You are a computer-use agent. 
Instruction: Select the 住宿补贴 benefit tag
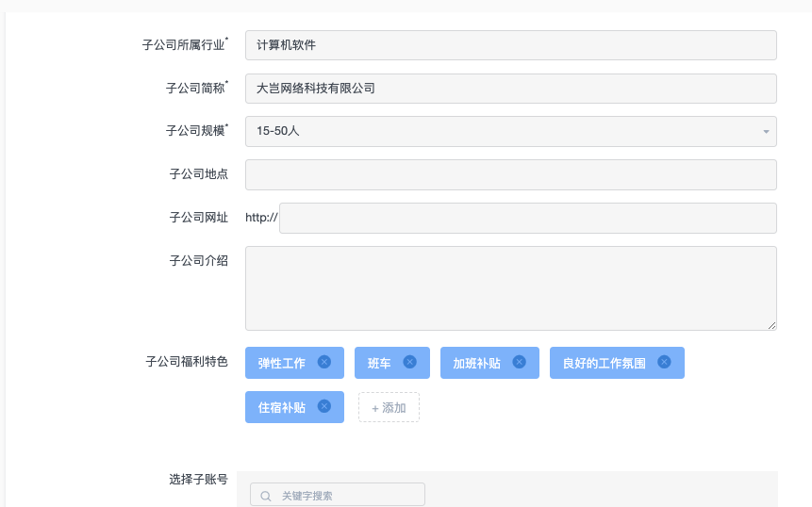point(294,407)
